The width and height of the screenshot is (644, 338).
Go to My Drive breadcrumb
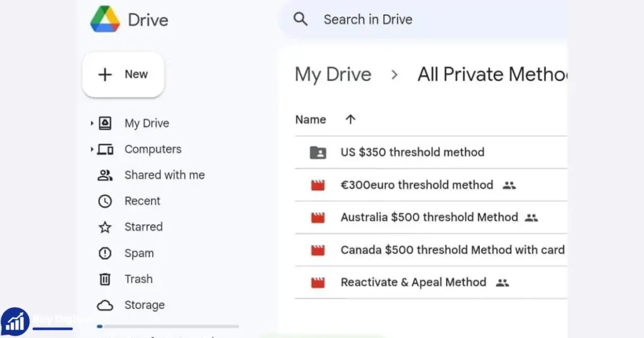333,74
